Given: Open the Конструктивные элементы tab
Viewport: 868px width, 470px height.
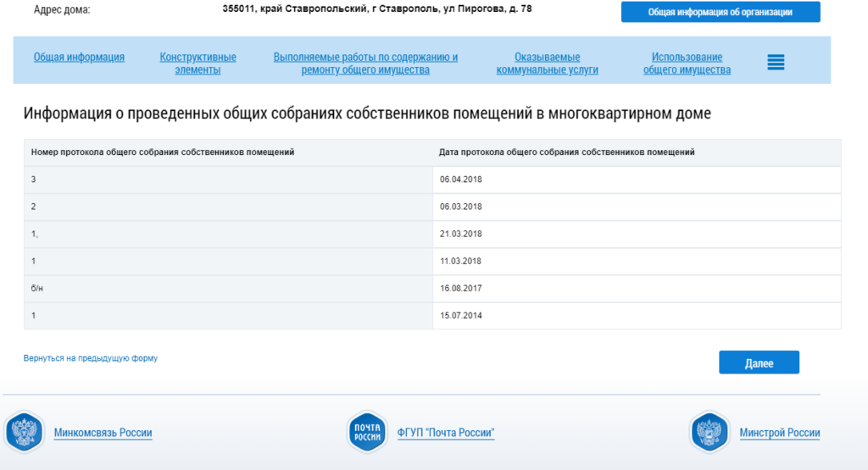Looking at the screenshot, I should tap(198, 63).
